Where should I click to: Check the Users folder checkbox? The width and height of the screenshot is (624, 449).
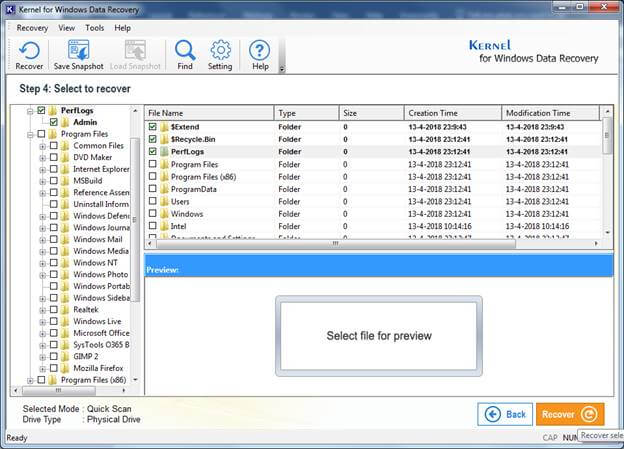coord(152,201)
